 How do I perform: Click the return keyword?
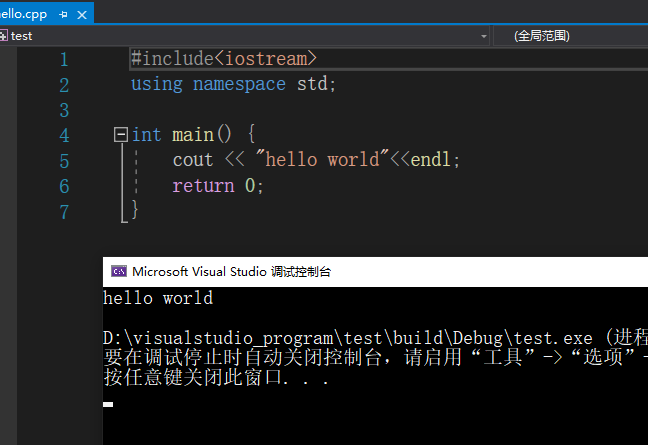pos(203,186)
